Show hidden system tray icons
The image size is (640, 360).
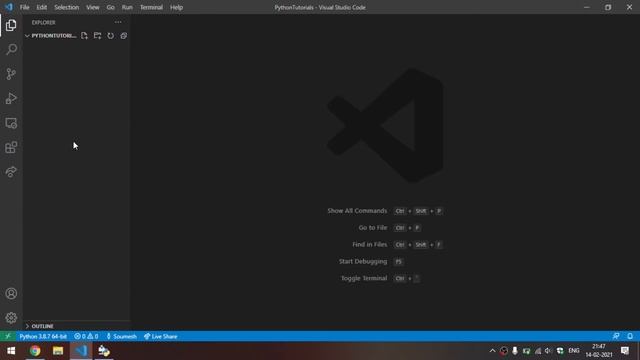pyautogui.click(x=492, y=351)
